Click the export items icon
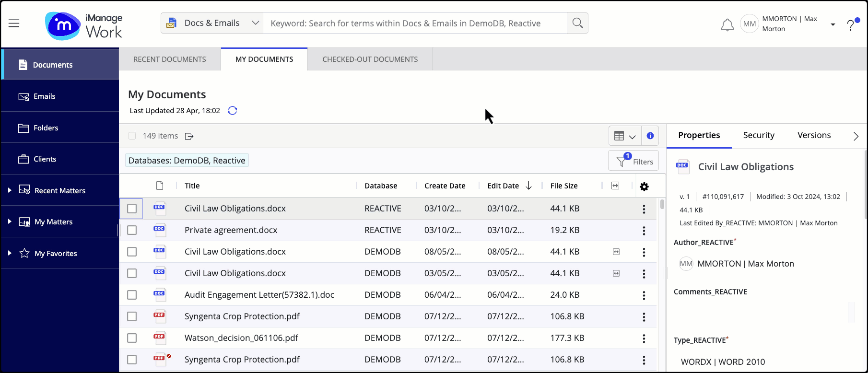This screenshot has width=868, height=373. pos(189,136)
